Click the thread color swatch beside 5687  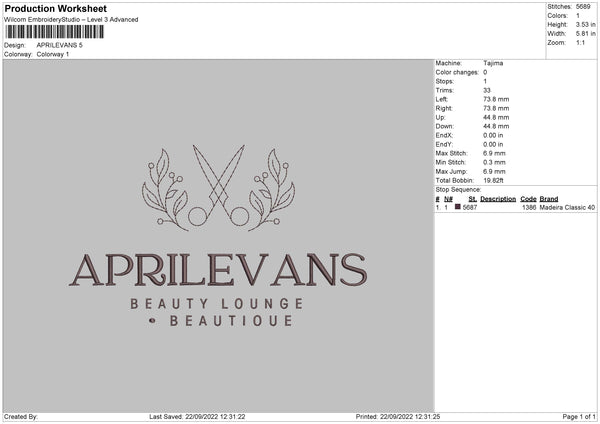[457, 207]
